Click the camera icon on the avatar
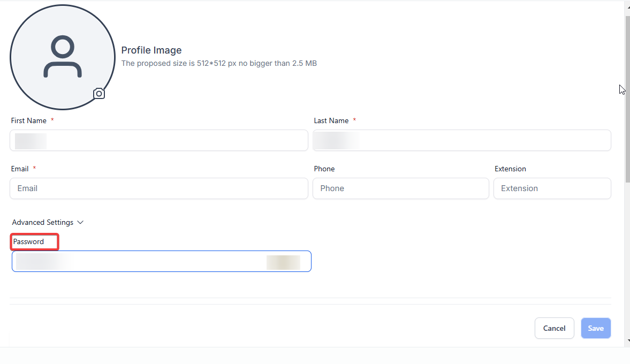 99,94
